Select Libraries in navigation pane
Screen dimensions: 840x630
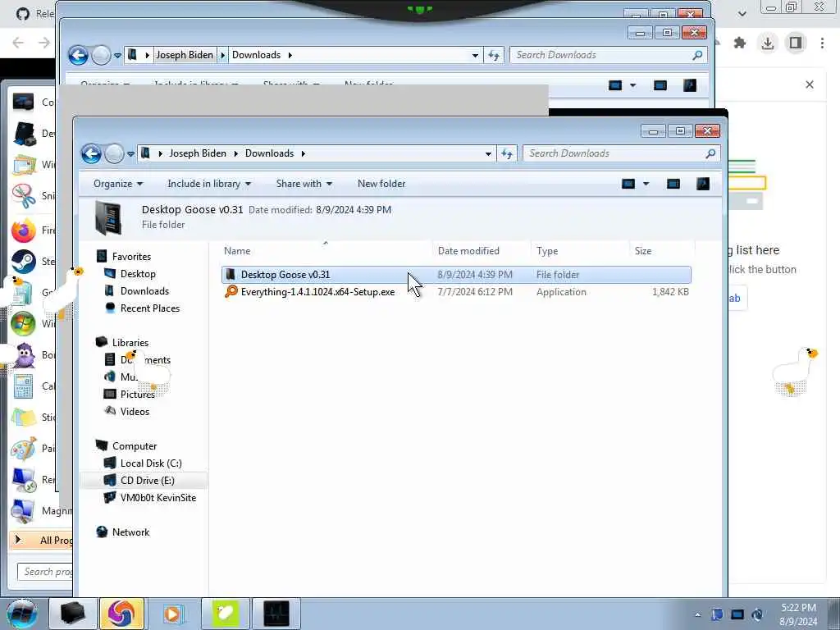pyautogui.click(x=130, y=342)
